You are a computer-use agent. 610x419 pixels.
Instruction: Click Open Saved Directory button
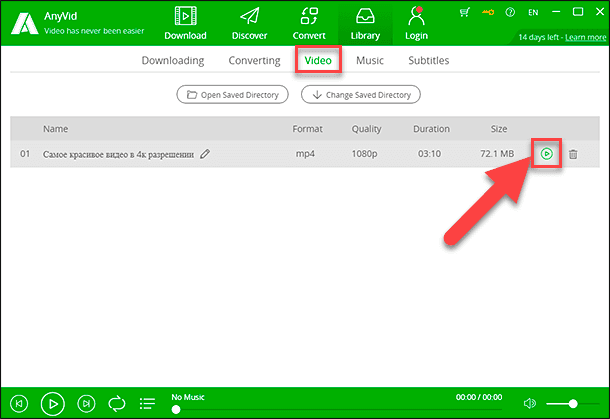point(232,95)
